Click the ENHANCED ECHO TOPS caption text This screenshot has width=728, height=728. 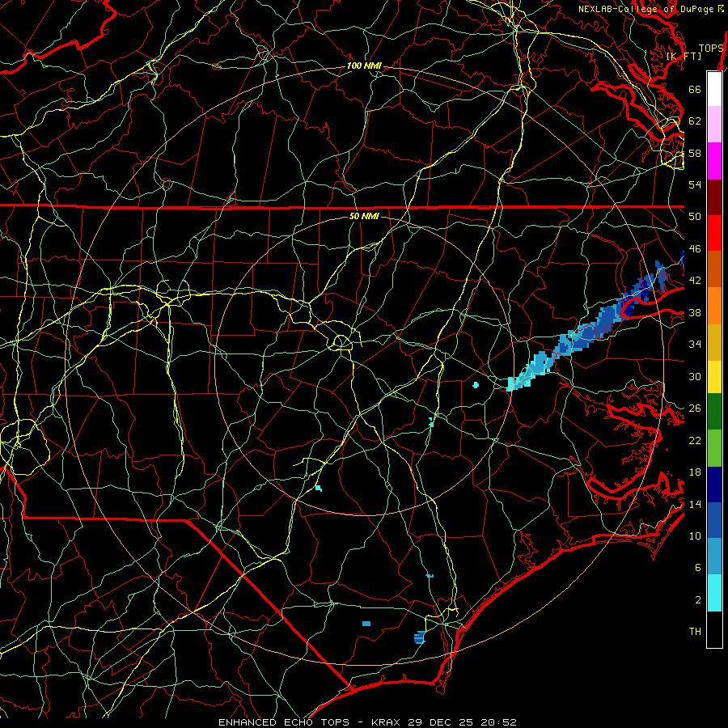[x=284, y=722]
